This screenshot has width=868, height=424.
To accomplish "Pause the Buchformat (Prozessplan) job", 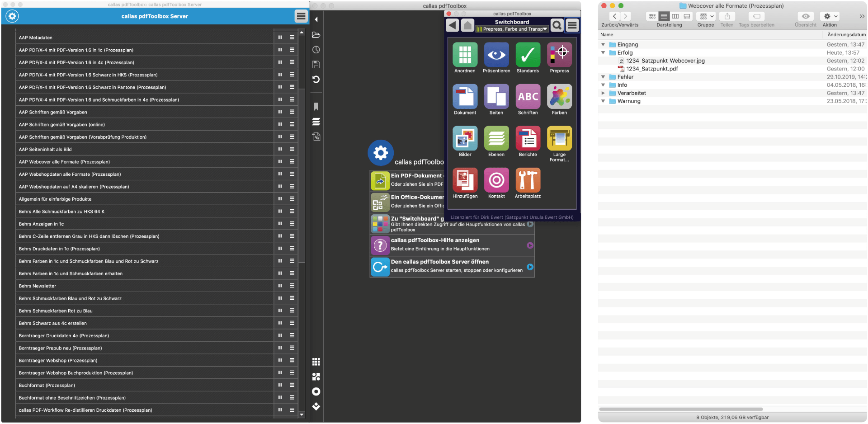I will coord(280,385).
